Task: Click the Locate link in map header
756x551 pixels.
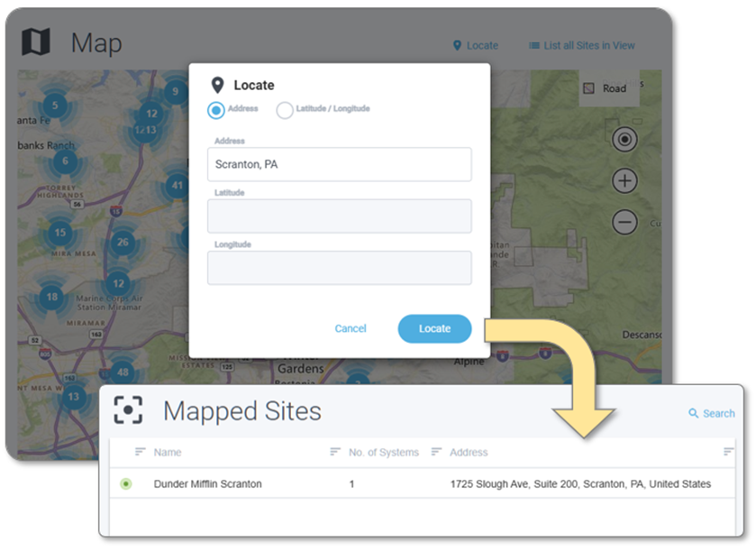Action: tap(474, 46)
